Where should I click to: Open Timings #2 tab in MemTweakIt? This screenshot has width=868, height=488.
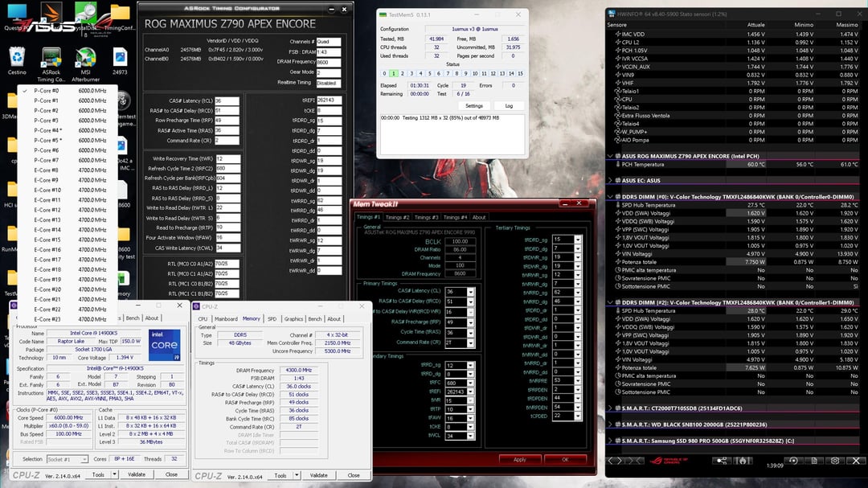pyautogui.click(x=397, y=217)
